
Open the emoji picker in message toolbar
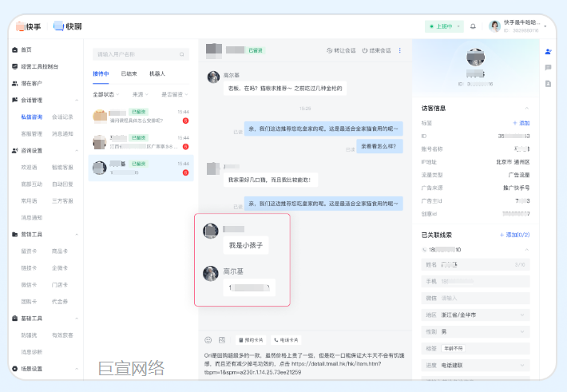pos(208,340)
